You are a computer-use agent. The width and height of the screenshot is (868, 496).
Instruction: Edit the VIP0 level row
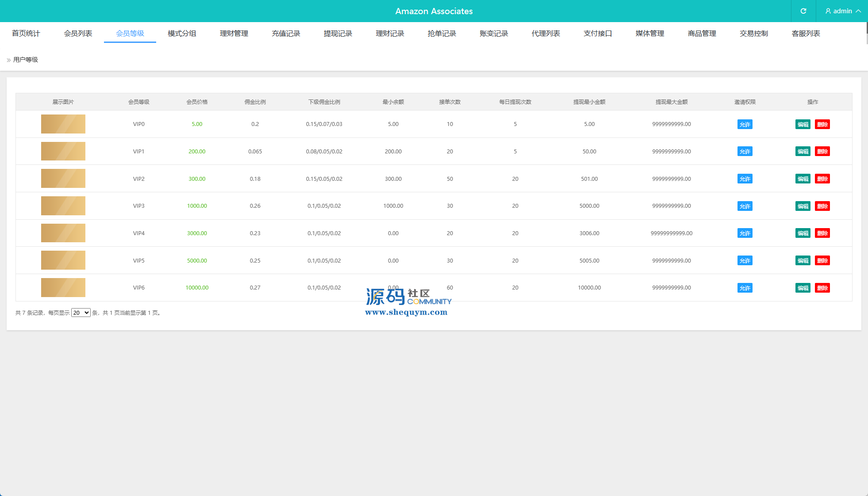(803, 124)
